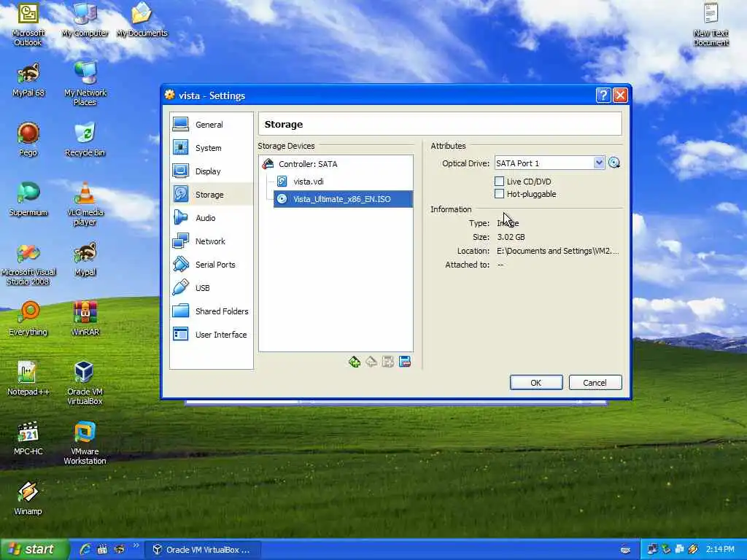Select VMware Workstation desktop icon
747x560 pixels.
85,443
